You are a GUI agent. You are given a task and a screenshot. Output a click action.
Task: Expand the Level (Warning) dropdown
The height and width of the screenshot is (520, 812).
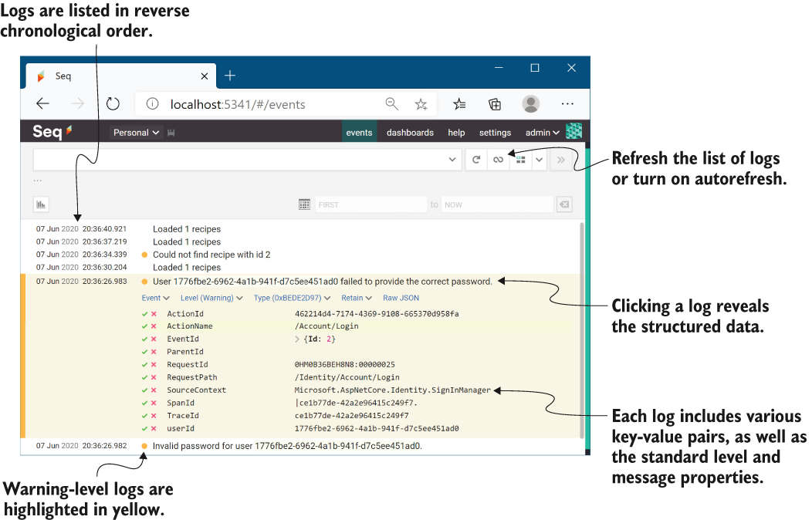coord(211,298)
